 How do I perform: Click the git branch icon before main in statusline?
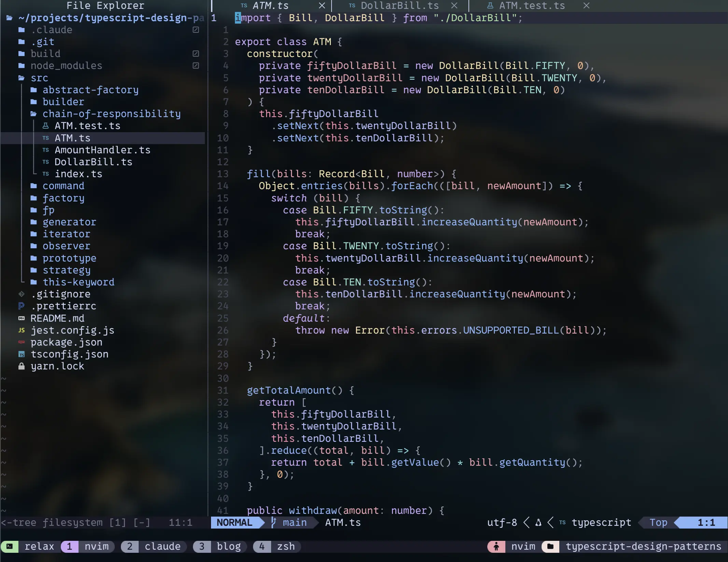[x=273, y=523]
